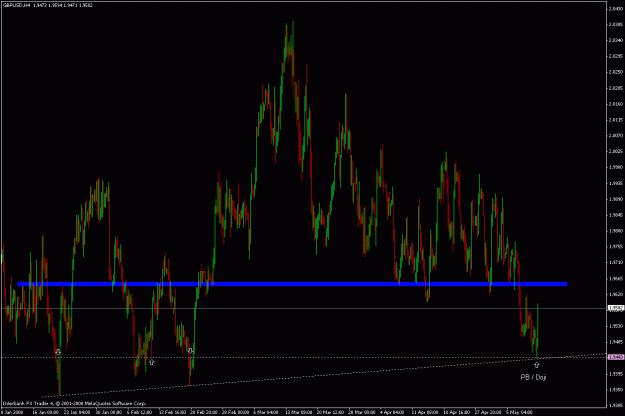The height and width of the screenshot is (416, 625).
Task: Click the GBPUSD,H4 chart title text
Action: (x=48, y=5)
